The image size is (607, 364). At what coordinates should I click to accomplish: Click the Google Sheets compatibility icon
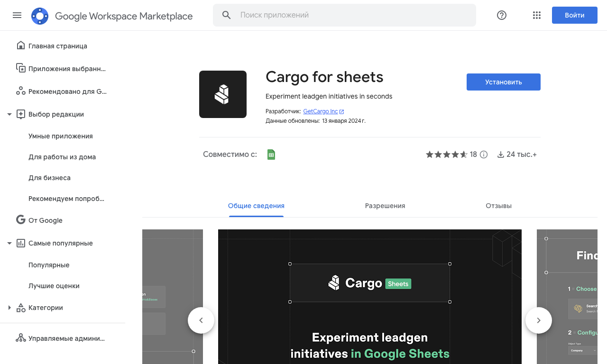pyautogui.click(x=271, y=155)
